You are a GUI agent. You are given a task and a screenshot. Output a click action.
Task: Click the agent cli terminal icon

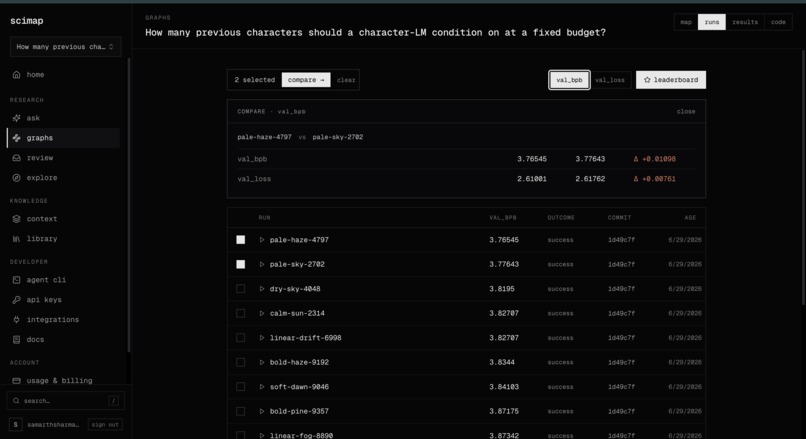(16, 280)
